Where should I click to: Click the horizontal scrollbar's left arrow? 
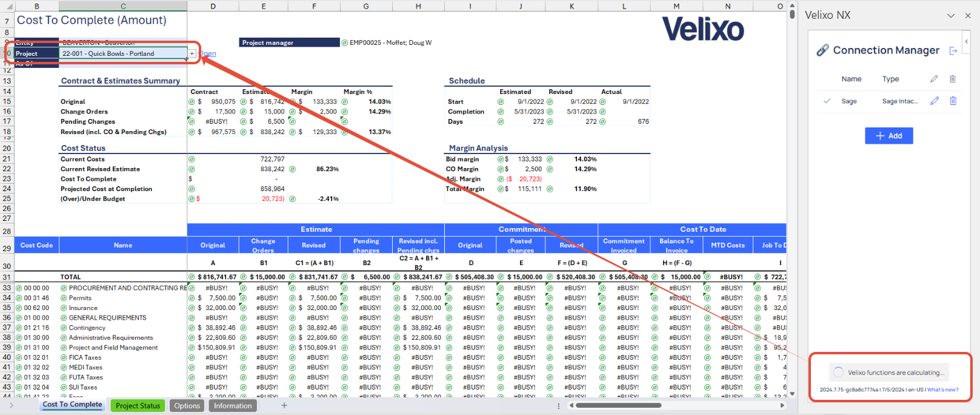click(x=570, y=405)
